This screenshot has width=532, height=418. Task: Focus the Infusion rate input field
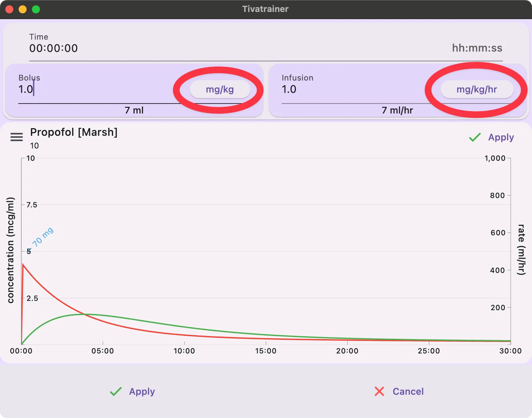click(356, 90)
